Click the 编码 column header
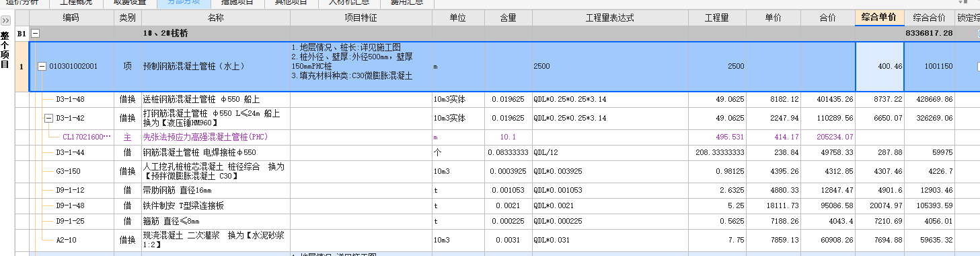Image resolution: width=980 pixels, height=256 pixels. click(71, 18)
